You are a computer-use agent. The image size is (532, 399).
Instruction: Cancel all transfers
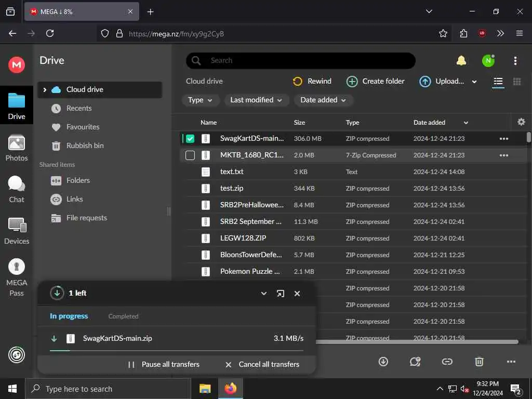[x=262, y=364]
